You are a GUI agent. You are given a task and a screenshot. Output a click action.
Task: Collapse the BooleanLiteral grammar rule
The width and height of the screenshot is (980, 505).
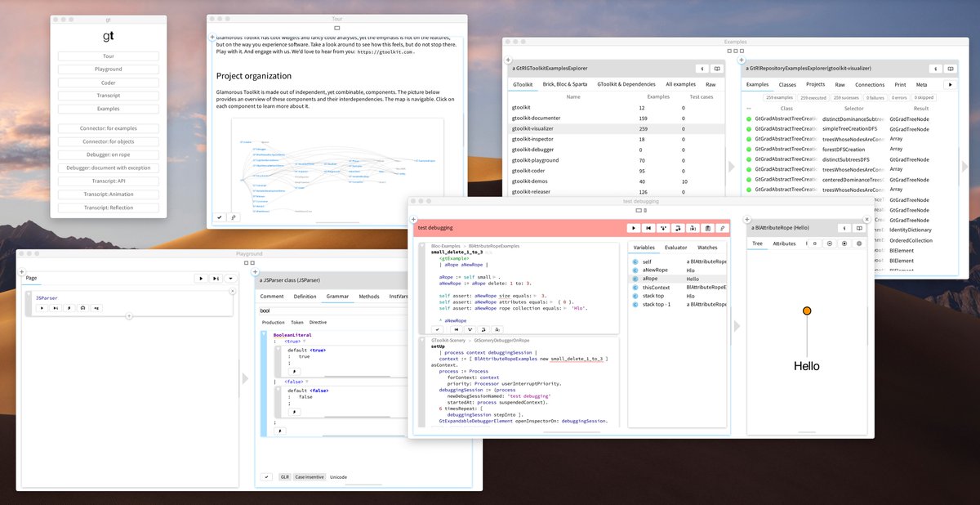pyautogui.click(x=264, y=335)
